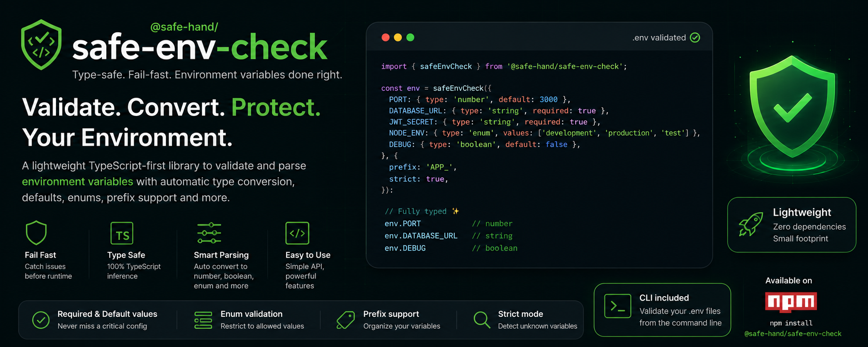Click 'Zero dependencies' text
The image size is (868, 347).
pyautogui.click(x=809, y=227)
